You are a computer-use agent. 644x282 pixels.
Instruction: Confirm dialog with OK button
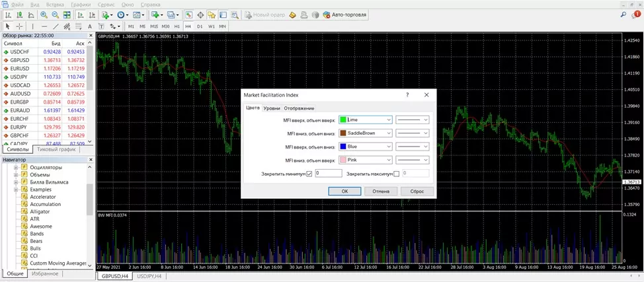point(344,192)
